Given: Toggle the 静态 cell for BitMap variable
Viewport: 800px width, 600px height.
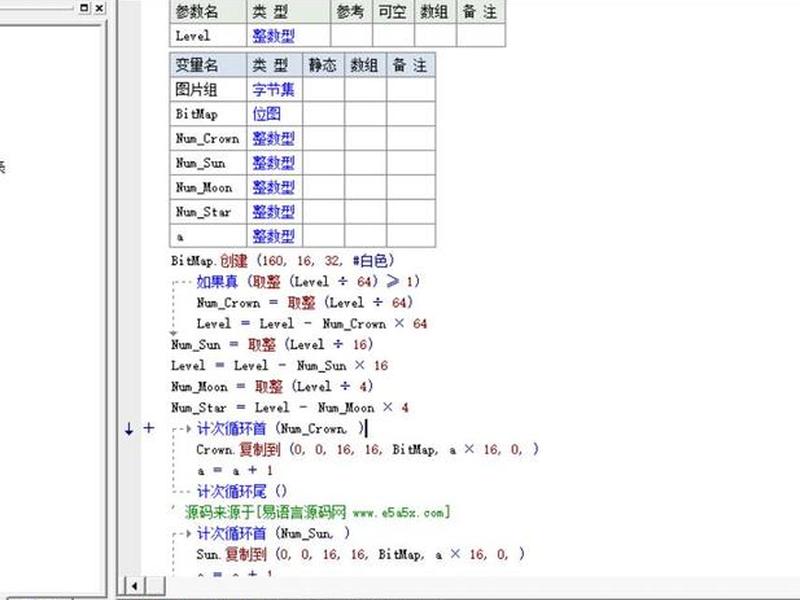Looking at the screenshot, I should pos(323,114).
